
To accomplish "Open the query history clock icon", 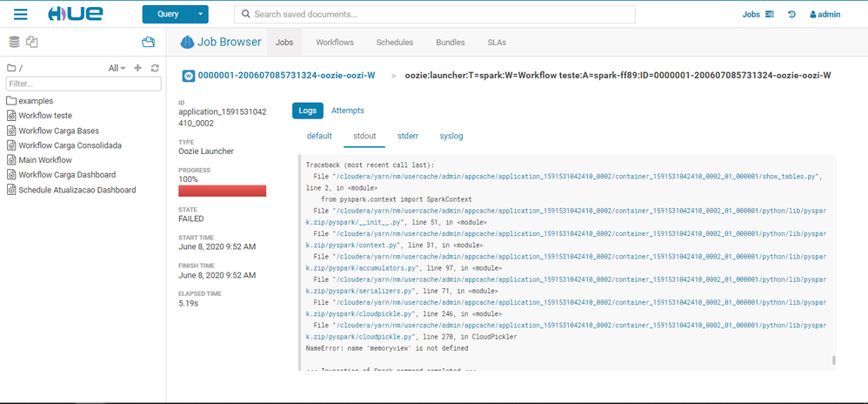I will tap(791, 15).
